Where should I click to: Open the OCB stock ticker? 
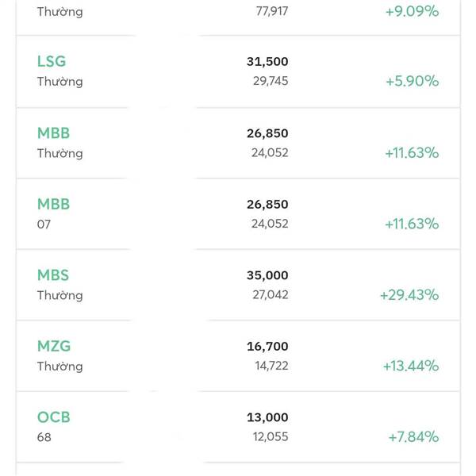(x=54, y=417)
